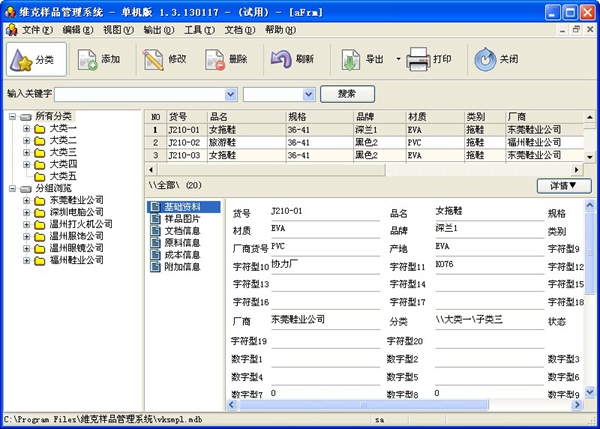Expand the 东莞鞋业公司 tree node

point(26,200)
